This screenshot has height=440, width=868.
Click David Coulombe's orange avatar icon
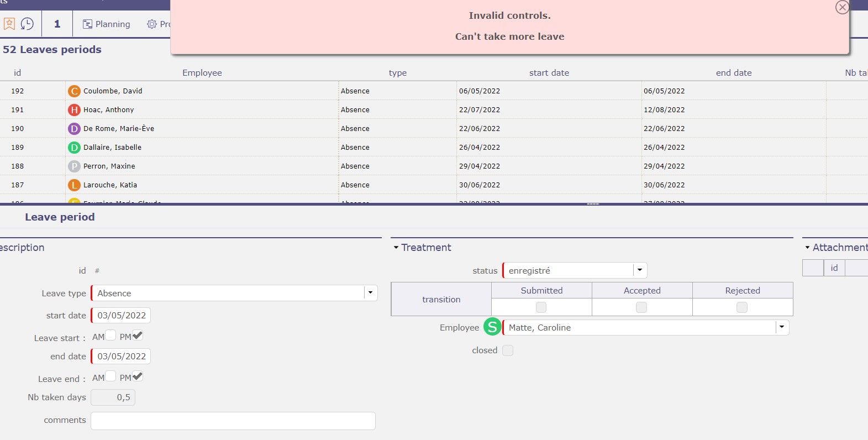click(x=74, y=91)
